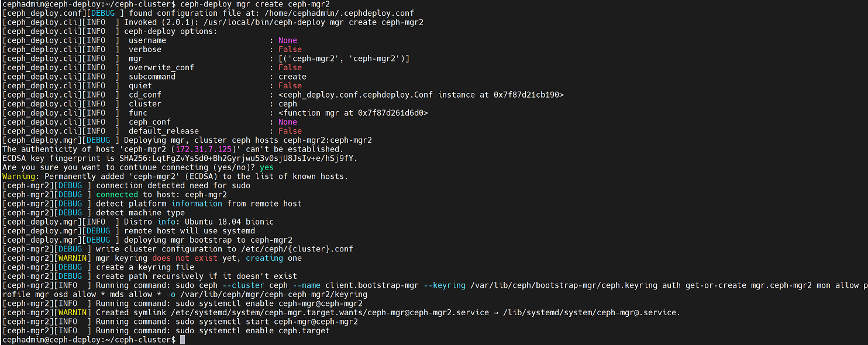Click the cephdeploy.Conf instance value of cd_conf

pos(421,95)
